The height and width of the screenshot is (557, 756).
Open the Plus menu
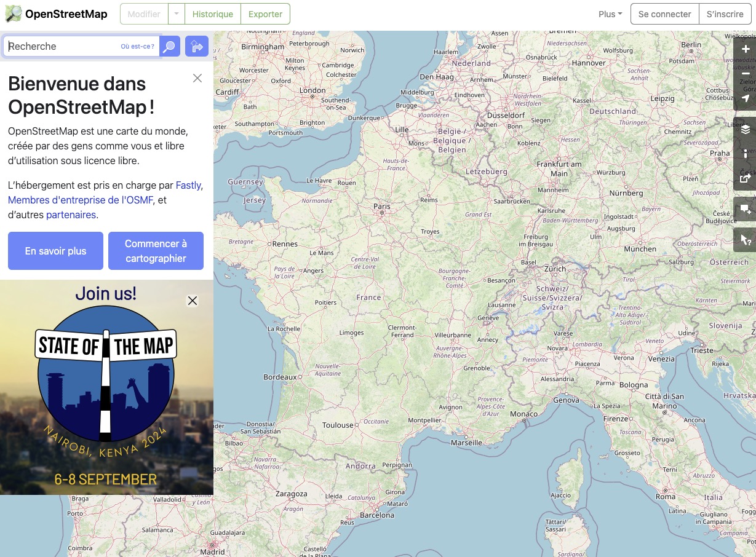pyautogui.click(x=609, y=14)
